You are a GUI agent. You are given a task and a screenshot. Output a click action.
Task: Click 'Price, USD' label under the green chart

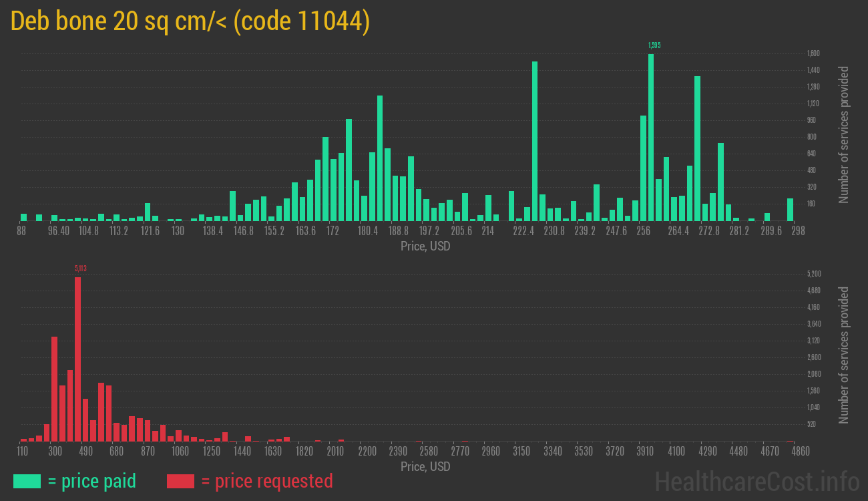coord(425,246)
